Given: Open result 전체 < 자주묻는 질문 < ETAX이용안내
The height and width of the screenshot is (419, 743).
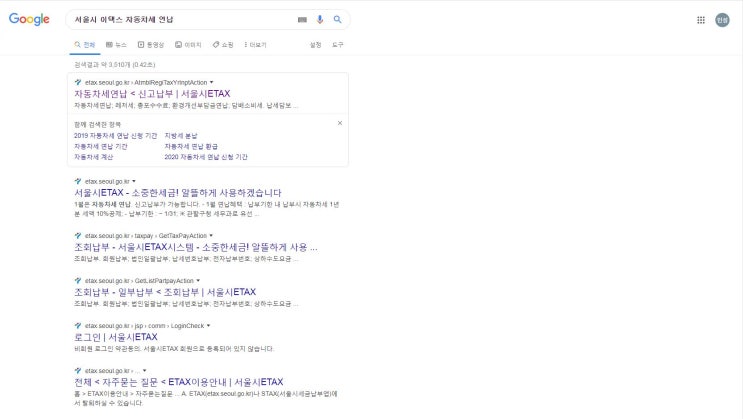Looking at the screenshot, I should pyautogui.click(x=179, y=382).
